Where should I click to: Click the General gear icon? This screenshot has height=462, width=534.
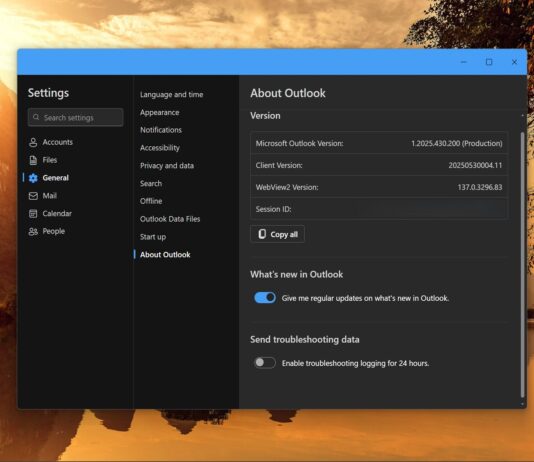click(33, 178)
